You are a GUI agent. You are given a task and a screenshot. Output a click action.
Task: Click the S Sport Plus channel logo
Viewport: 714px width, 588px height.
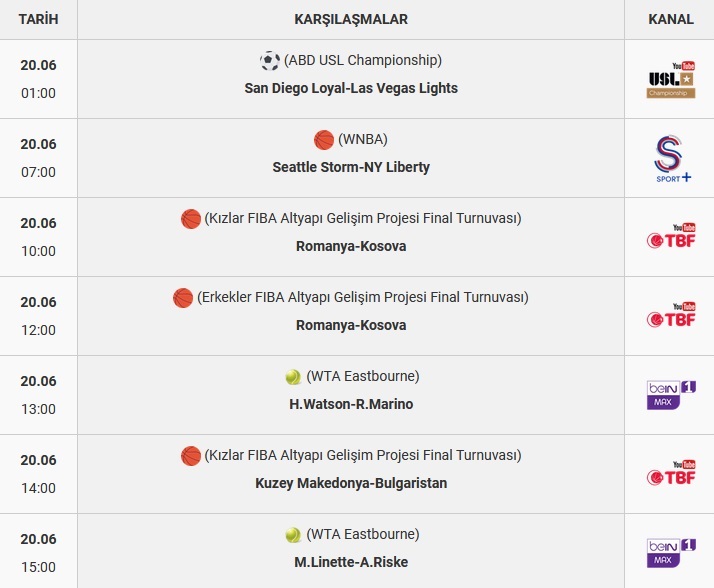(672, 159)
